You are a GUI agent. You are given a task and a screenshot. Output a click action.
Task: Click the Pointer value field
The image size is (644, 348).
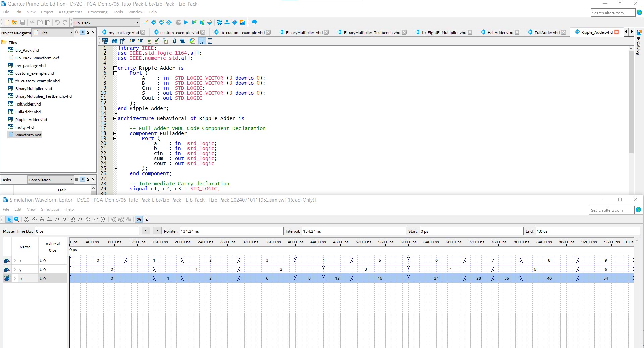click(x=231, y=231)
